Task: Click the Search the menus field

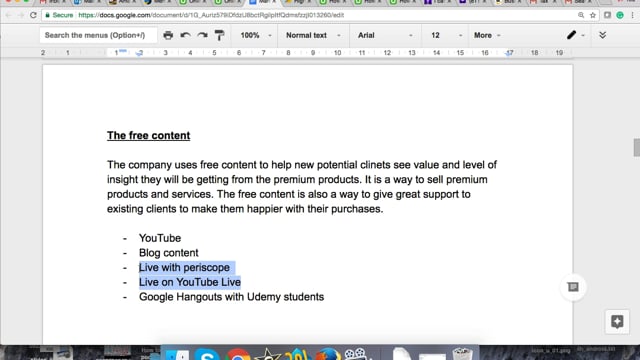Action: (98, 35)
